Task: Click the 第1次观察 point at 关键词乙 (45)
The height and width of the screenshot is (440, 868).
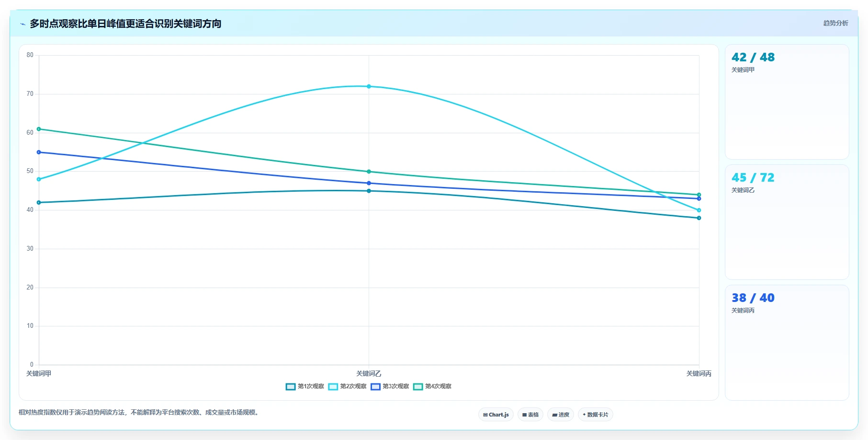Action: point(369,191)
